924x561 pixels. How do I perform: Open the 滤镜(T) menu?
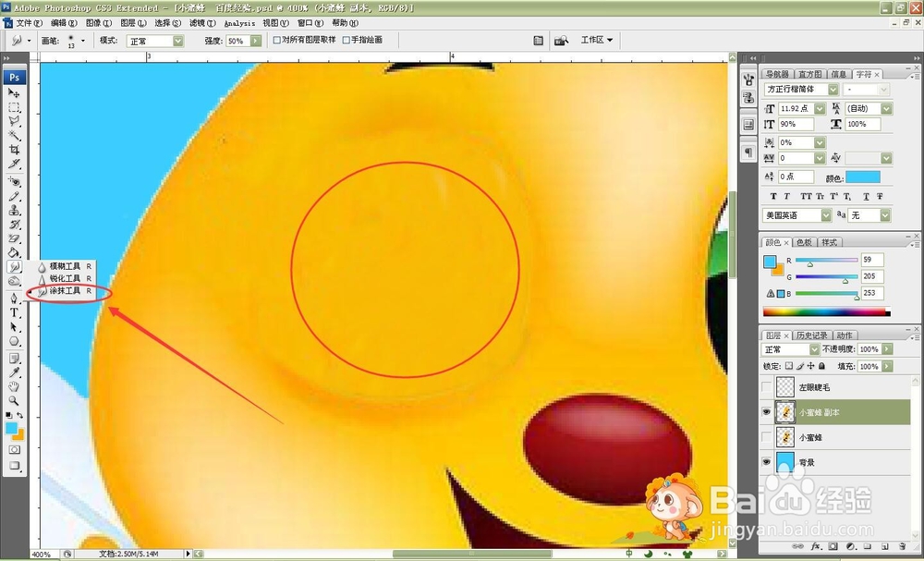click(202, 23)
